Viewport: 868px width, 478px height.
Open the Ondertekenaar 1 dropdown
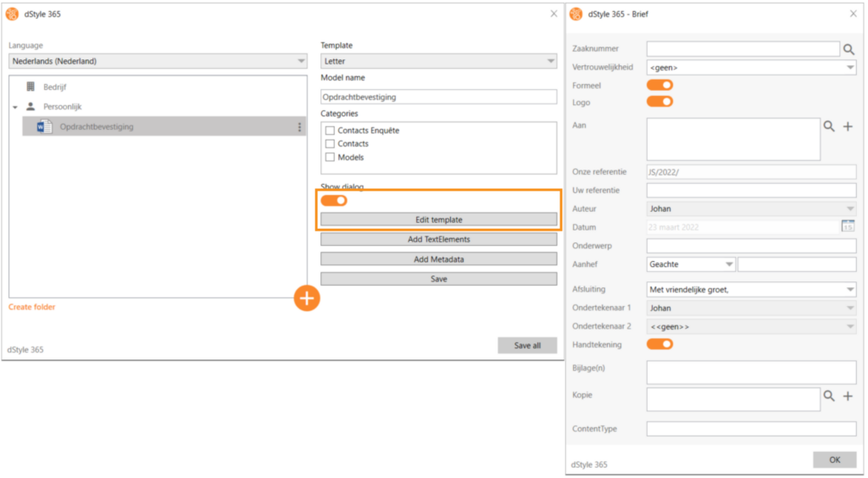[x=751, y=308]
